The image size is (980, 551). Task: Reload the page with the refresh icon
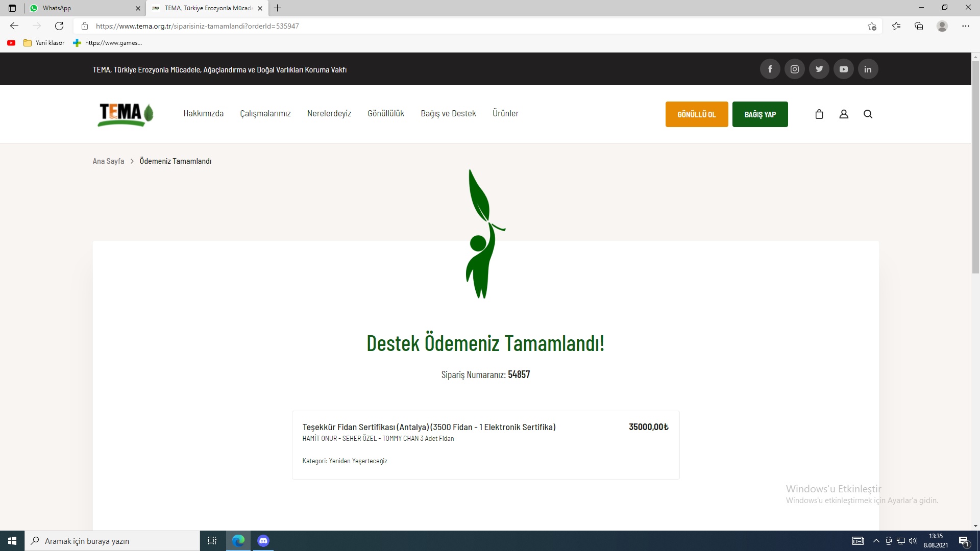coord(59,26)
